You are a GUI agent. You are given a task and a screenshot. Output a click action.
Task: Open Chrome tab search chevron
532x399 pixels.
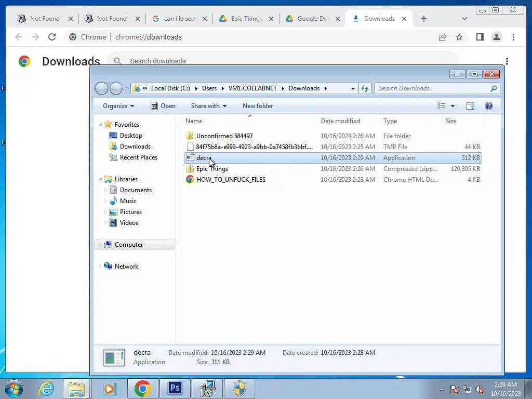[464, 19]
